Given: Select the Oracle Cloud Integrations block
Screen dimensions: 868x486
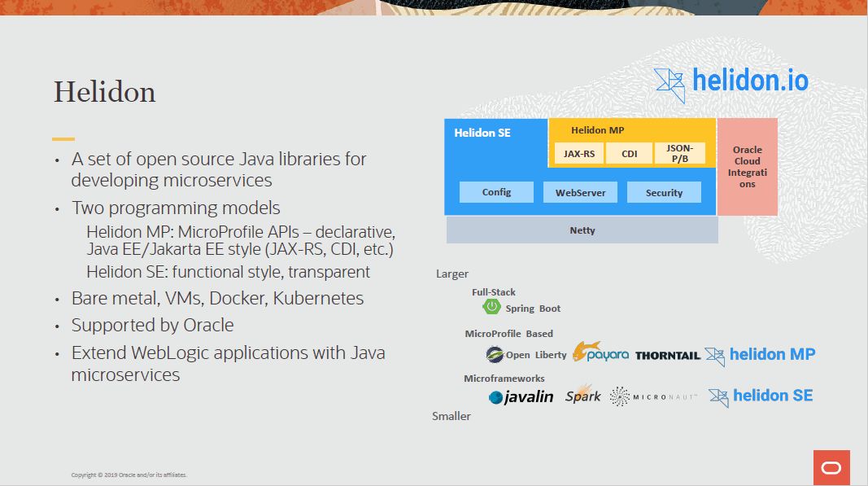Looking at the screenshot, I should click(748, 166).
